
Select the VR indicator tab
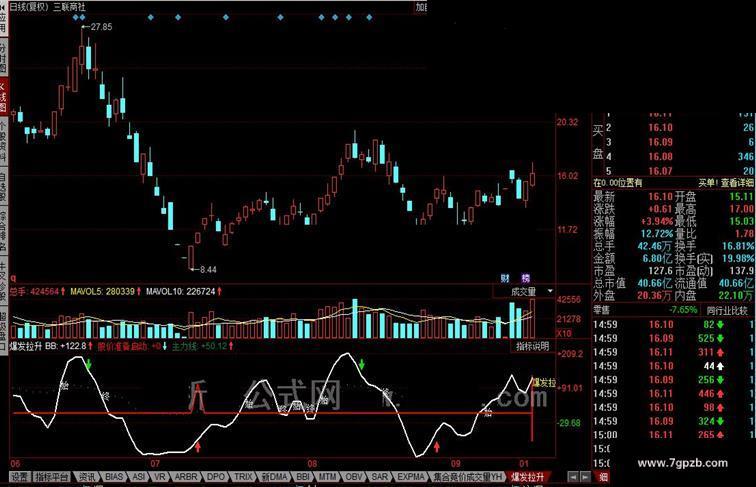pyautogui.click(x=160, y=477)
